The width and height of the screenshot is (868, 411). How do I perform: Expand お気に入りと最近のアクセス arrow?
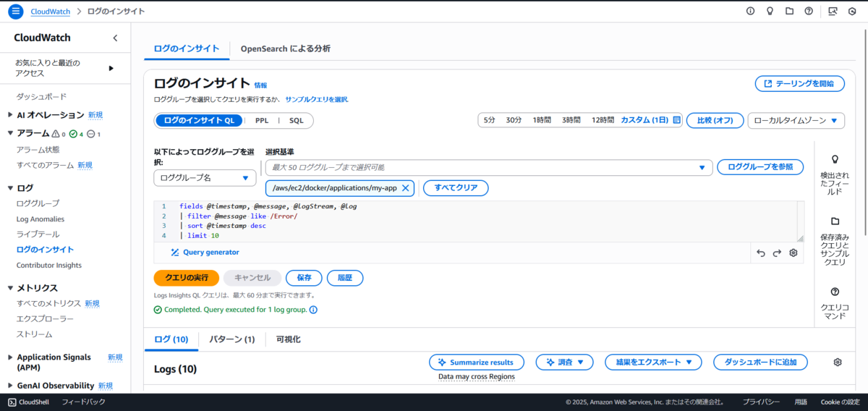(111, 68)
